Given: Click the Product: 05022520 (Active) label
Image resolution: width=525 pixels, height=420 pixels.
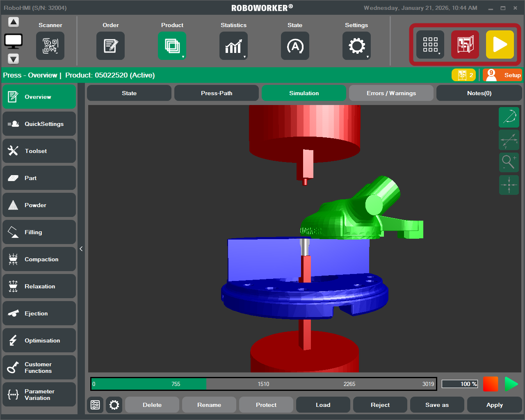Looking at the screenshot, I should (110, 75).
